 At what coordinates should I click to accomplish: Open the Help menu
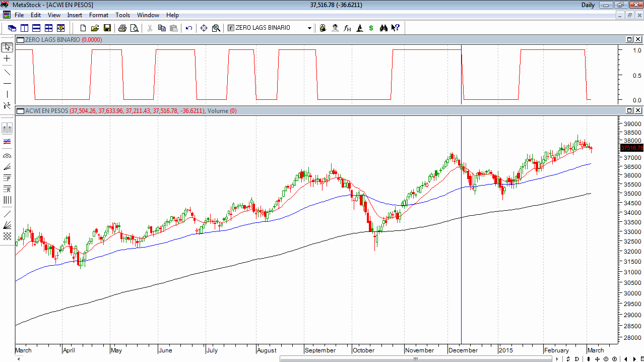coord(172,15)
